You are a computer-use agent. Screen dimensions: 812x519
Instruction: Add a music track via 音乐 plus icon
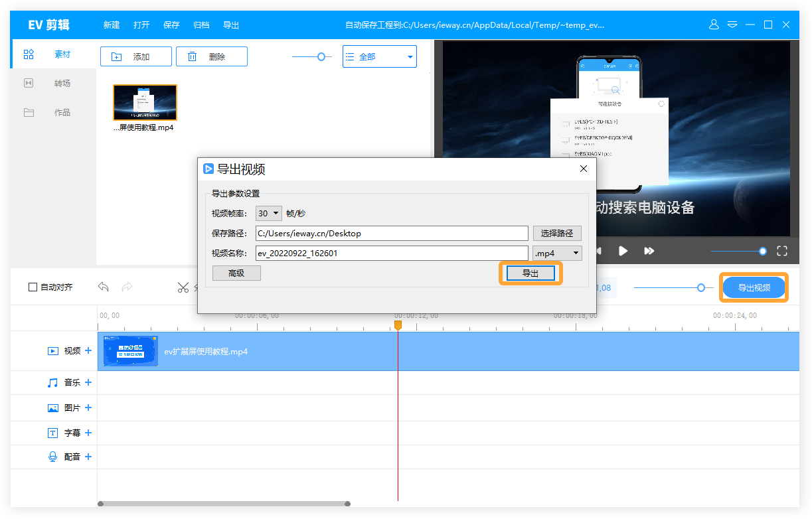88,382
